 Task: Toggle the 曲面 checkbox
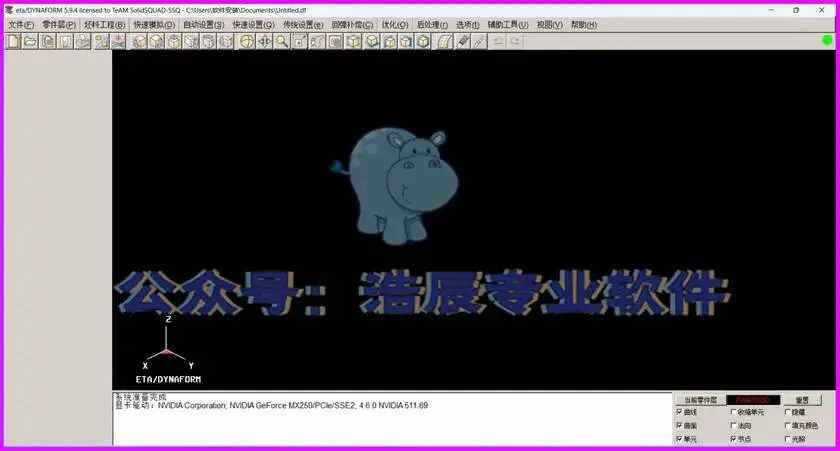coord(679,425)
